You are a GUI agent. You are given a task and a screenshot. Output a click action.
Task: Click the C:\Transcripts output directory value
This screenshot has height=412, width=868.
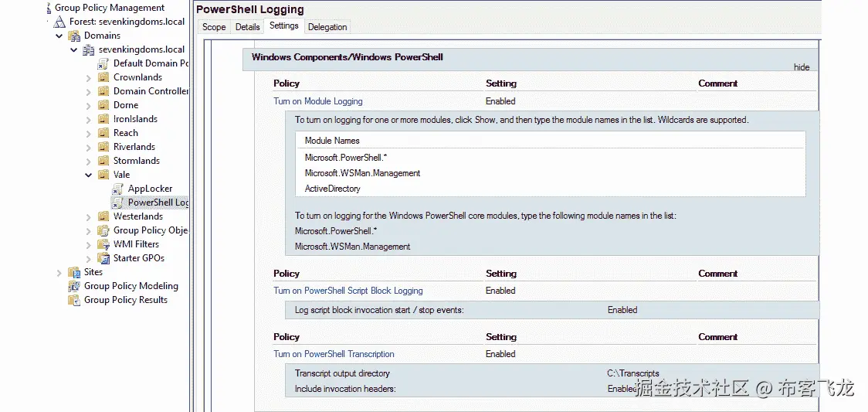coord(632,373)
